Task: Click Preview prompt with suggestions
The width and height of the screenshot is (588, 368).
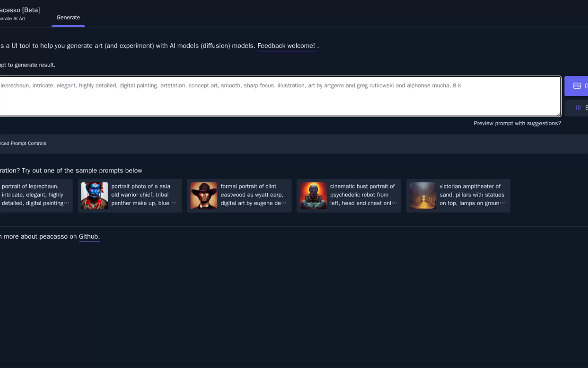Action: [517, 123]
